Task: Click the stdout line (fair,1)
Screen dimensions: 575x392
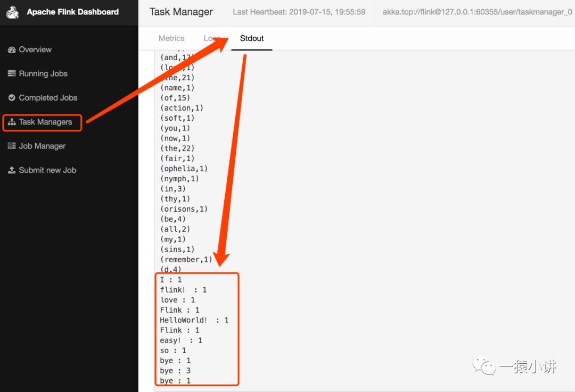Action: (x=177, y=159)
